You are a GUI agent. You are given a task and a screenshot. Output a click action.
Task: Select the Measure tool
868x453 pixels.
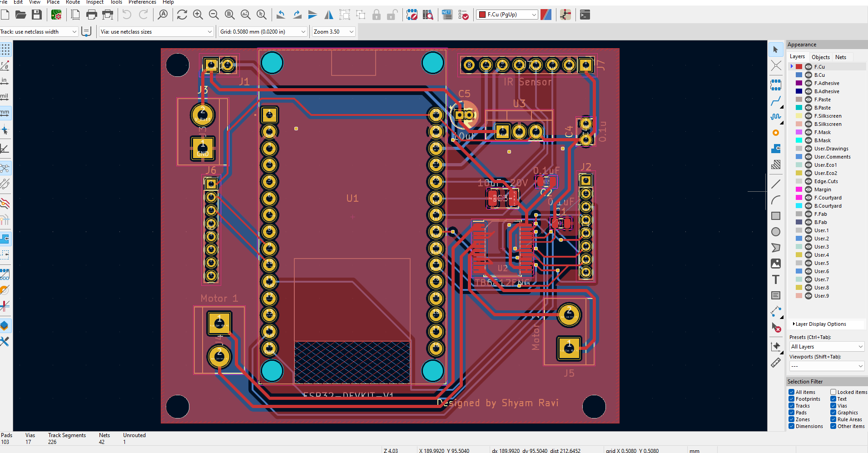point(776,362)
